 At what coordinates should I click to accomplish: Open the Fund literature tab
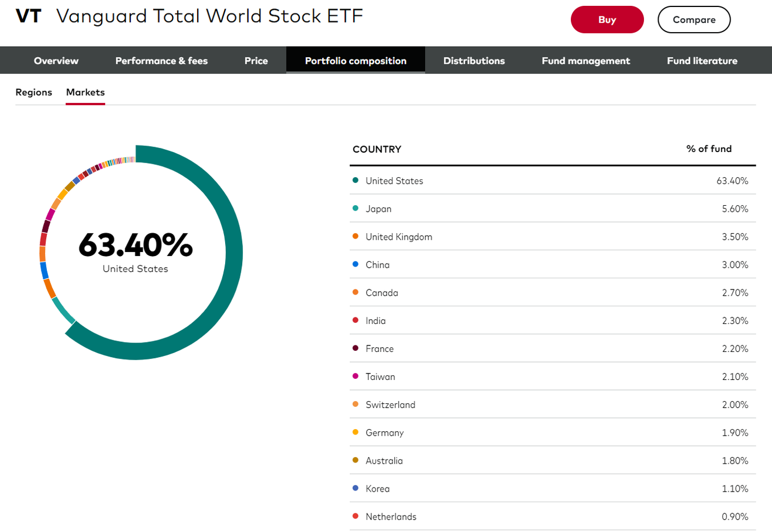[x=702, y=60]
